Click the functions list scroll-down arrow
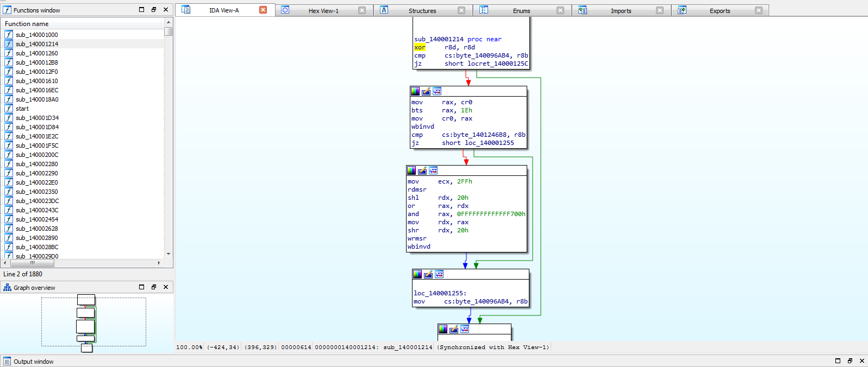The image size is (868, 367). pos(168,254)
